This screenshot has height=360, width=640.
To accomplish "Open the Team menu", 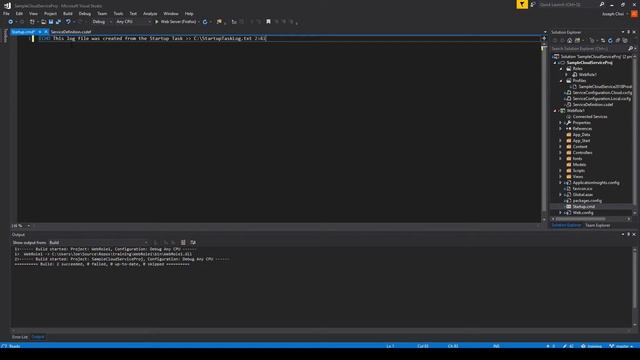I will pos(102,13).
